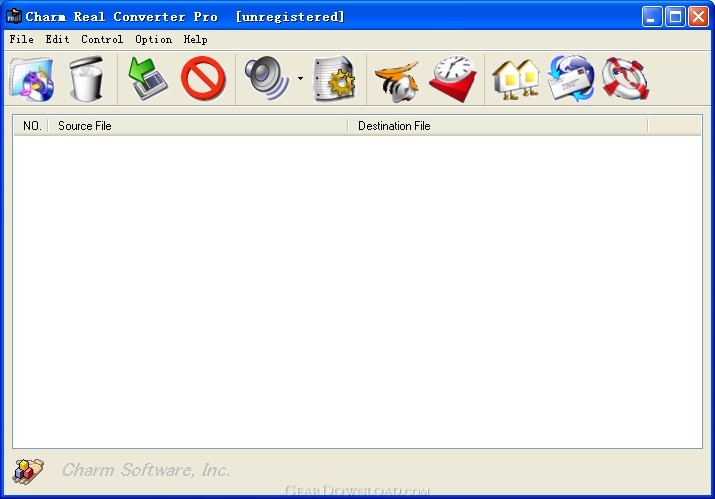Open the Edit menu

coord(57,39)
